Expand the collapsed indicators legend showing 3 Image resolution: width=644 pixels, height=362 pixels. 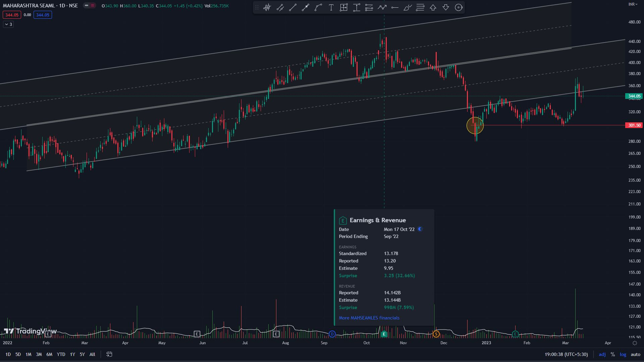click(x=8, y=24)
